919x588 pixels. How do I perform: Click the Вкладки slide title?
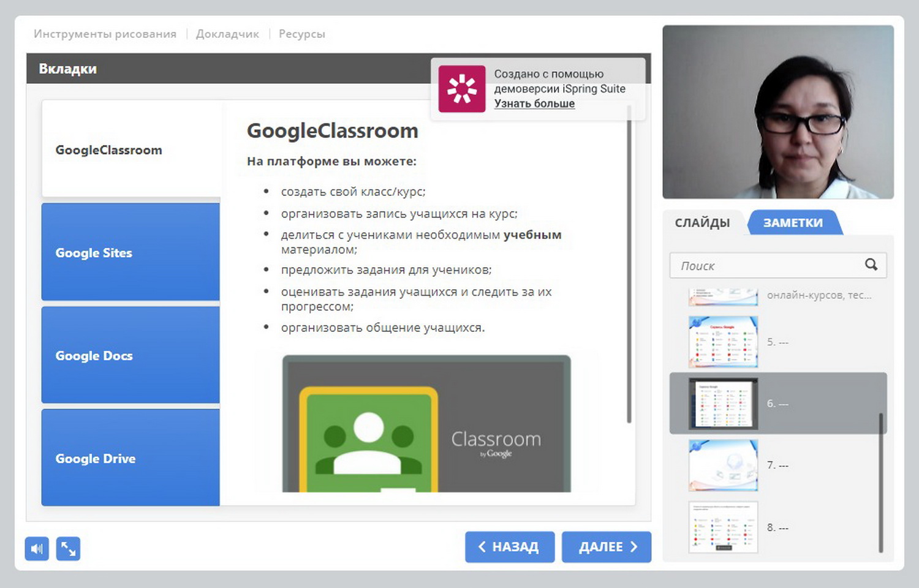(x=67, y=69)
